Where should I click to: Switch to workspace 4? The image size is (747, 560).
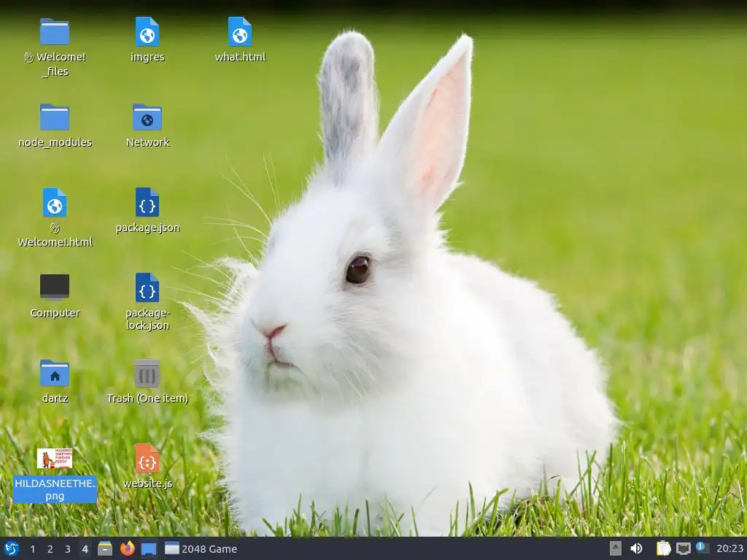tap(85, 549)
